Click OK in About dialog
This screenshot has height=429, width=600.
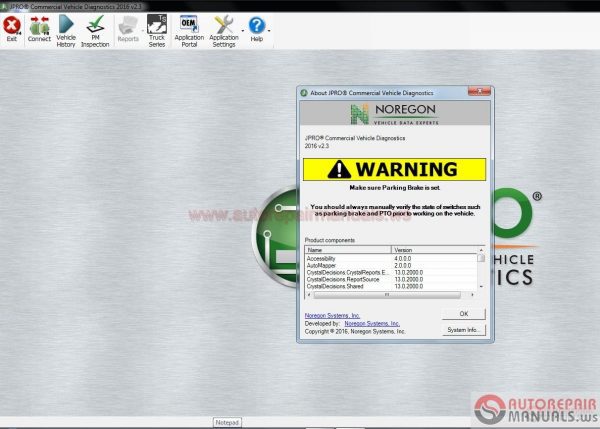(x=464, y=314)
